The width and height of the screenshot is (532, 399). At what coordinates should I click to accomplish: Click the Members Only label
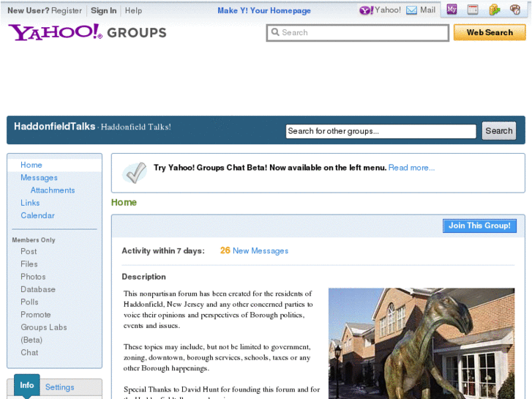click(34, 240)
